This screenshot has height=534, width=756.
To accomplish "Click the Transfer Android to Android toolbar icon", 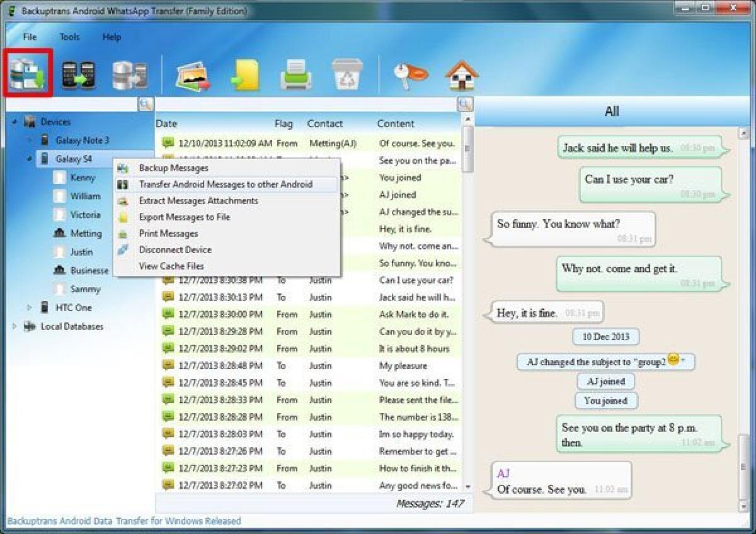I will tap(79, 74).
